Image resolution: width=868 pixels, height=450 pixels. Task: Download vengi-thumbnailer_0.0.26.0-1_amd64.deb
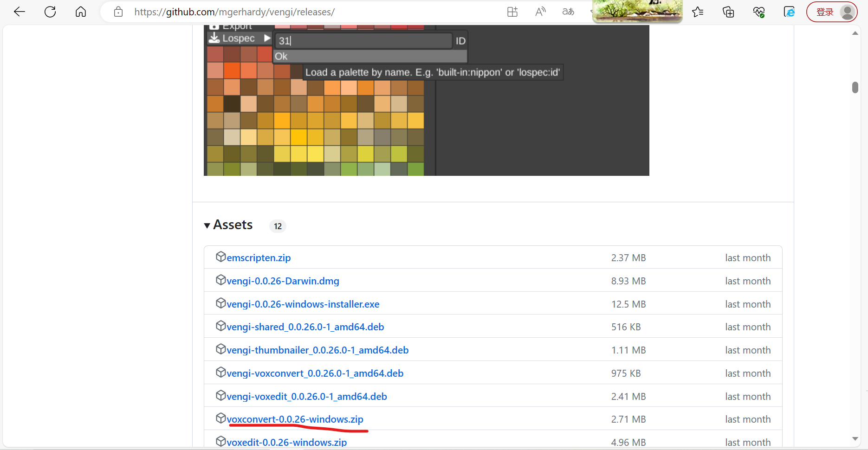point(317,350)
